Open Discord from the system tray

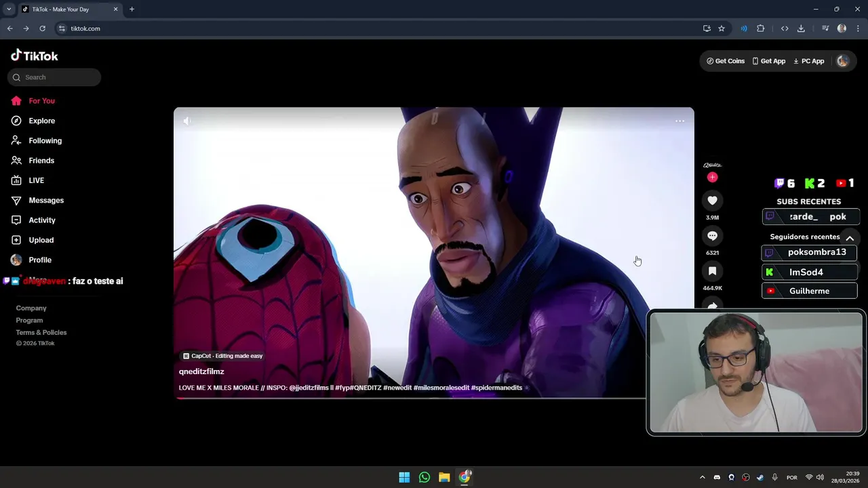pyautogui.click(x=717, y=477)
